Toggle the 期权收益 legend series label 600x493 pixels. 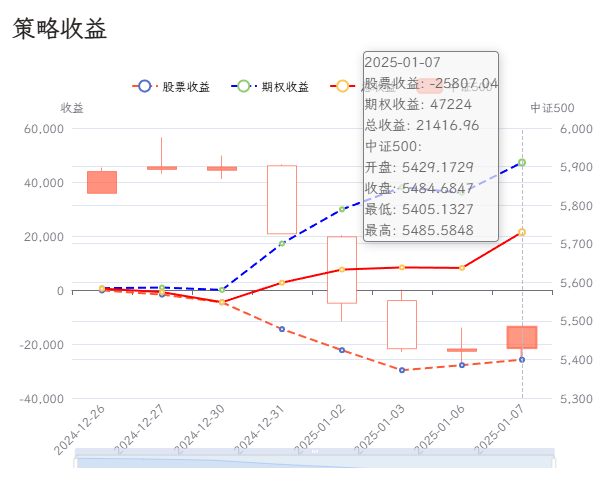(285, 87)
